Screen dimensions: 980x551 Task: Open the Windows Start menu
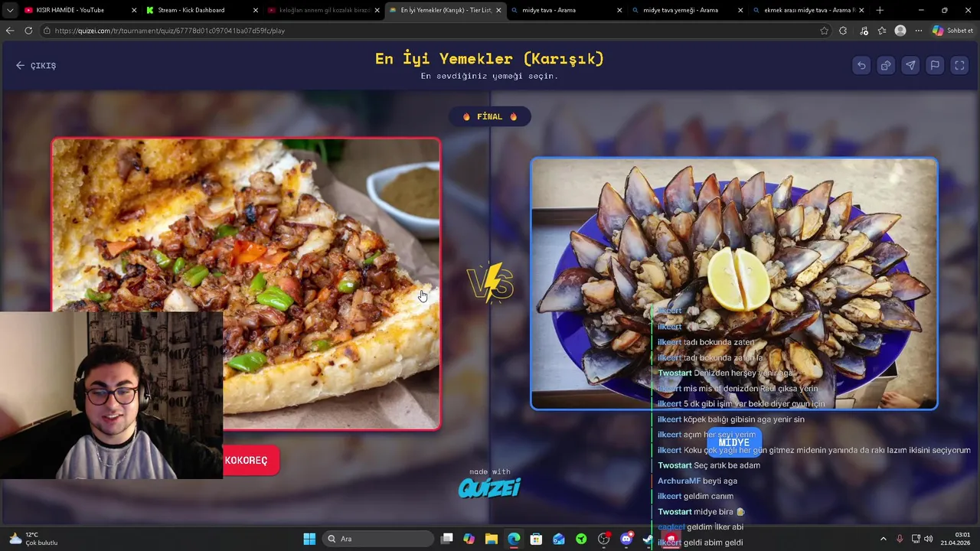[309, 539]
